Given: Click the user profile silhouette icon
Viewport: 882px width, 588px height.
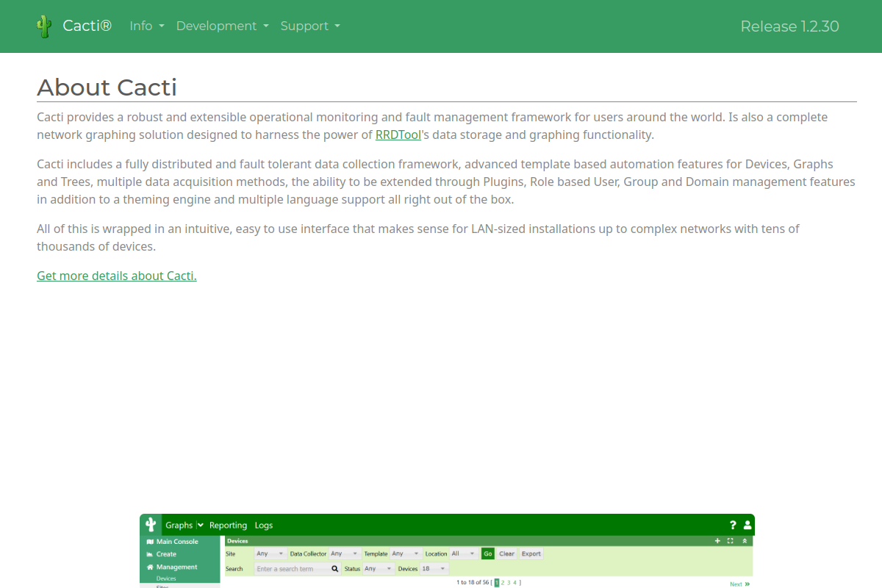Looking at the screenshot, I should 747,525.
